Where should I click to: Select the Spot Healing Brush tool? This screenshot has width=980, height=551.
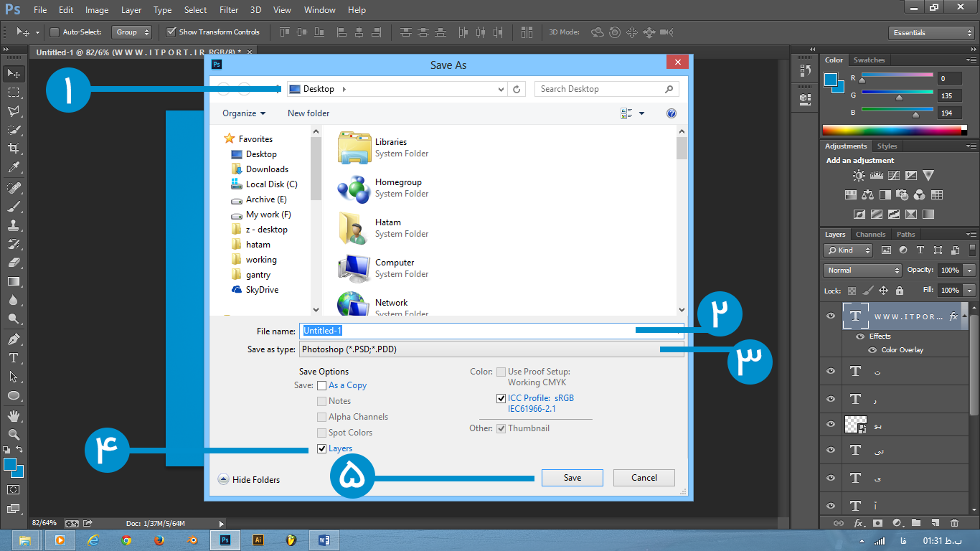pos(14,188)
